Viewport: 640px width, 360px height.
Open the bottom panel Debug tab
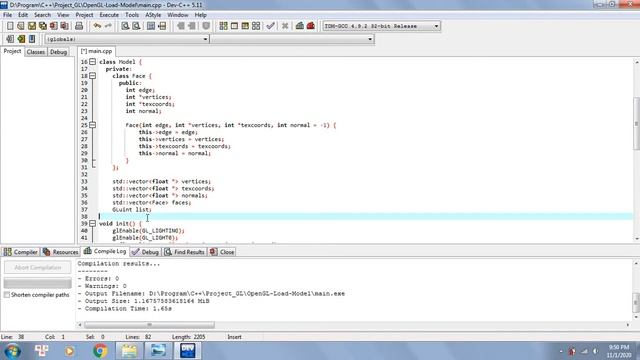point(146,252)
